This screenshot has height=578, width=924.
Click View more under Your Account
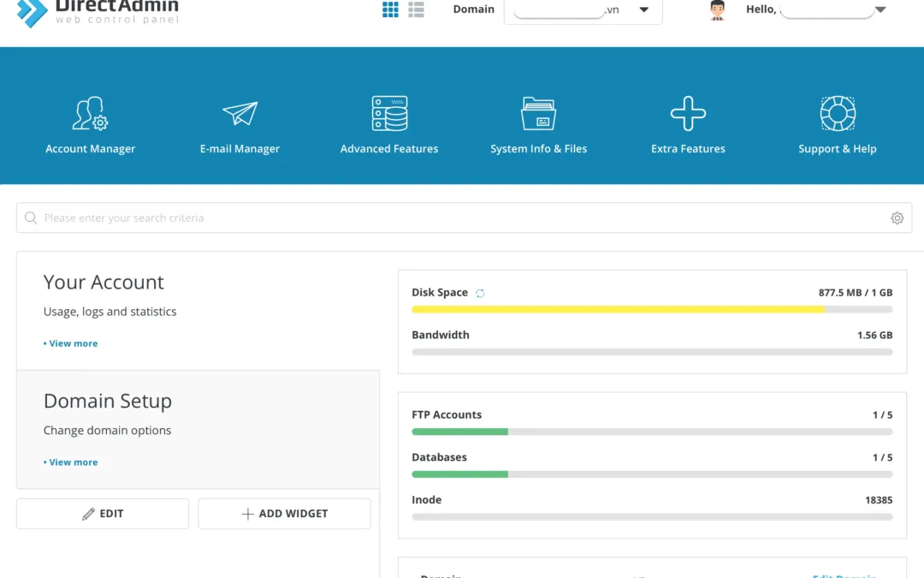(71, 343)
